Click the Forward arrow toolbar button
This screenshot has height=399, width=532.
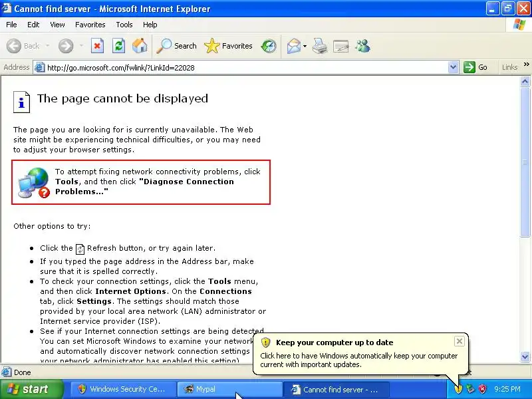pyautogui.click(x=65, y=46)
